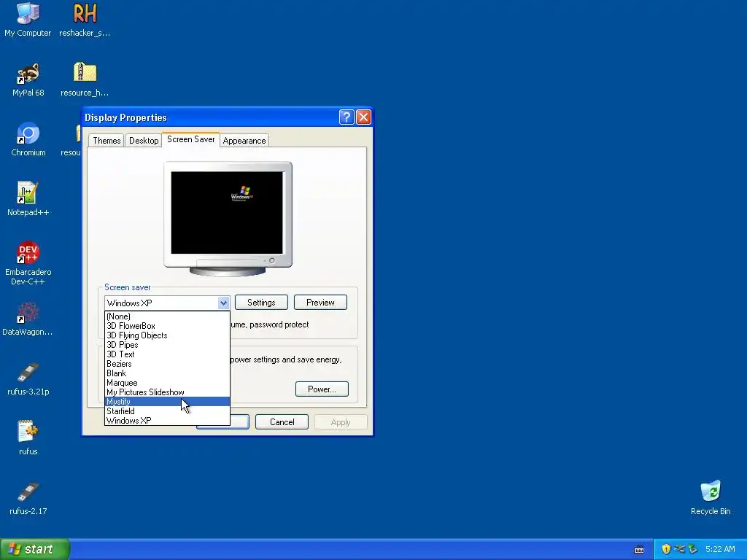Switch to the Desktop tab
Screen dimensions: 747x560
(144, 141)
